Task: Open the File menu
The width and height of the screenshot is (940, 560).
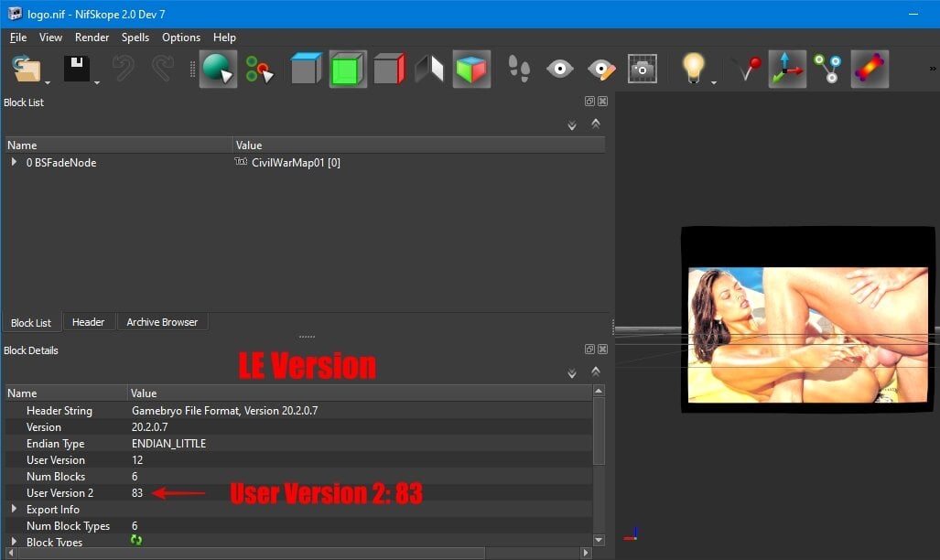Action: (x=18, y=38)
